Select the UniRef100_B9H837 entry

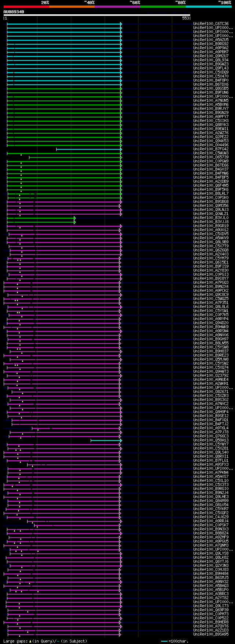tap(211, 351)
